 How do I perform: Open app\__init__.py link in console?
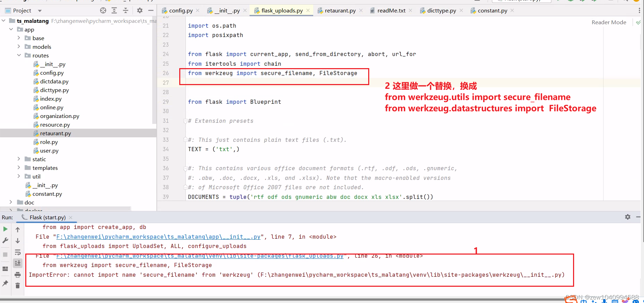[x=158, y=237]
